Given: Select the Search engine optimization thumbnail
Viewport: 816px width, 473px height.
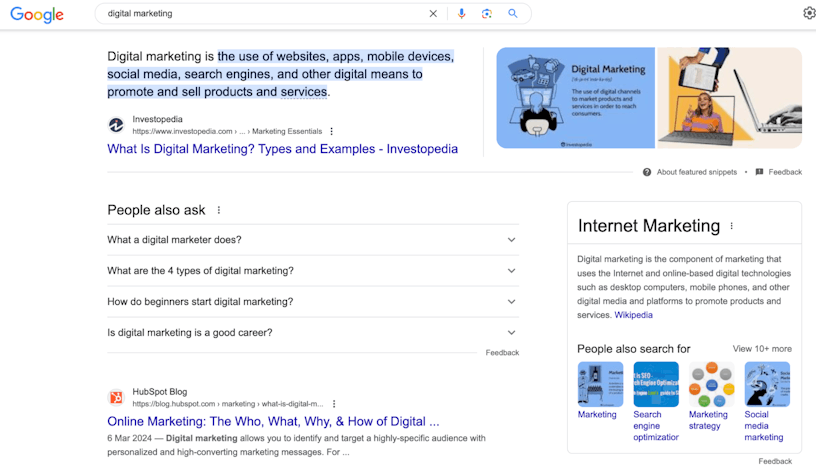Looking at the screenshot, I should tap(655, 384).
